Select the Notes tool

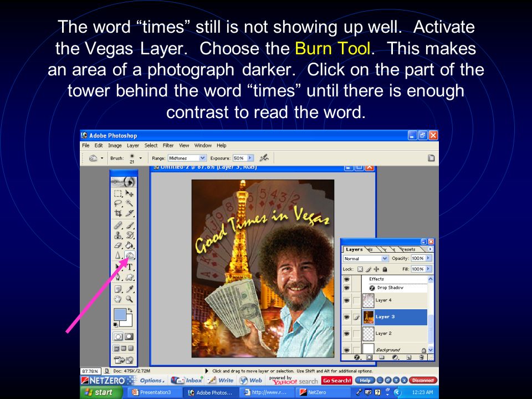(117, 289)
